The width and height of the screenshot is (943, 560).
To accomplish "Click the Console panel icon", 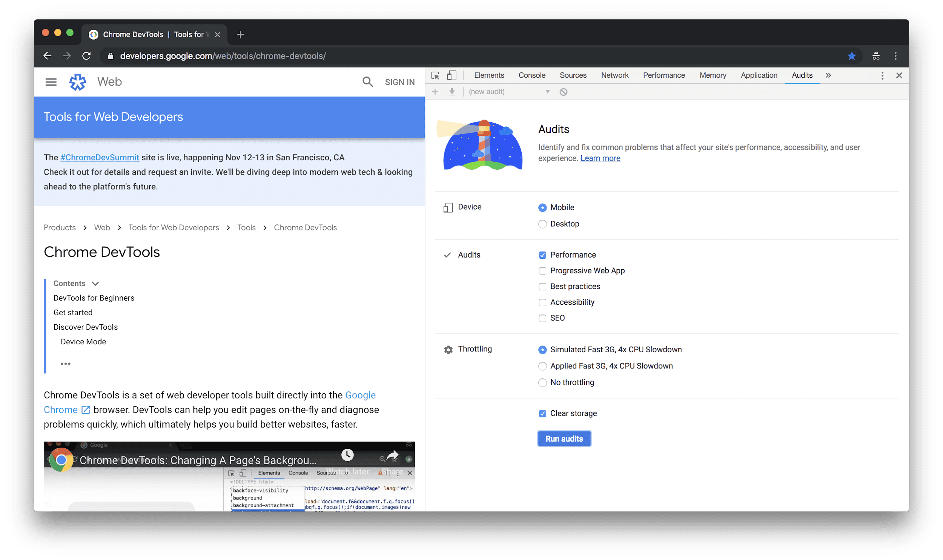I will tap(531, 75).
